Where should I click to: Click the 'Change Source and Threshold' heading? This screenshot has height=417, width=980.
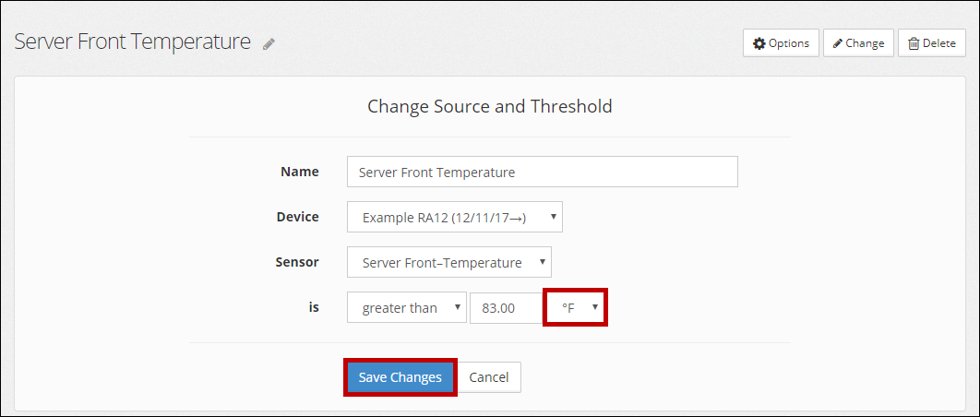490,106
